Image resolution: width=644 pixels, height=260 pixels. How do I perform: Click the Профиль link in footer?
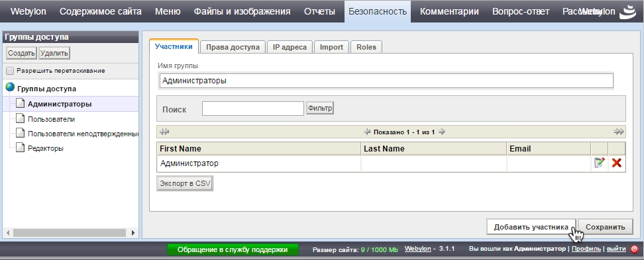(x=586, y=249)
